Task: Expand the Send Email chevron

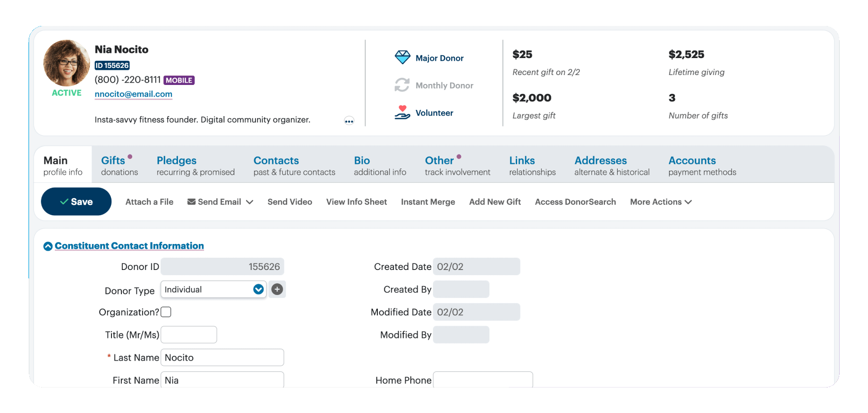Action: coord(250,202)
